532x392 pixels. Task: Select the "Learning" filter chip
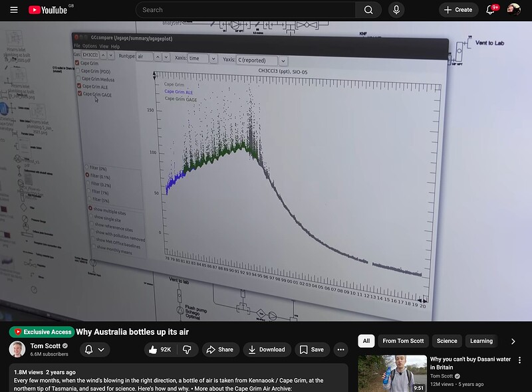point(481,341)
